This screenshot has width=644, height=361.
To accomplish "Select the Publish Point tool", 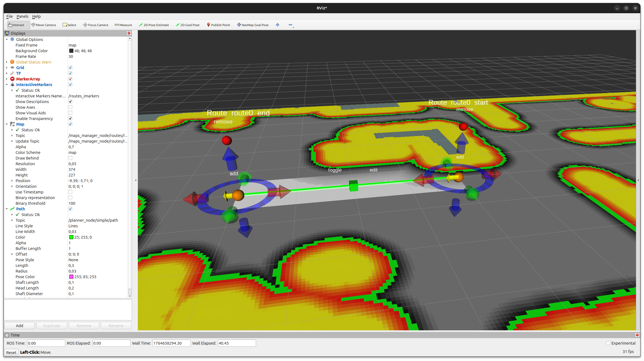I will pos(218,25).
